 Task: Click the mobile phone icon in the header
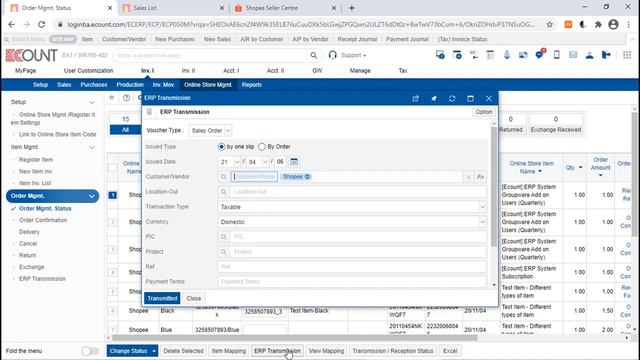[x=556, y=55]
